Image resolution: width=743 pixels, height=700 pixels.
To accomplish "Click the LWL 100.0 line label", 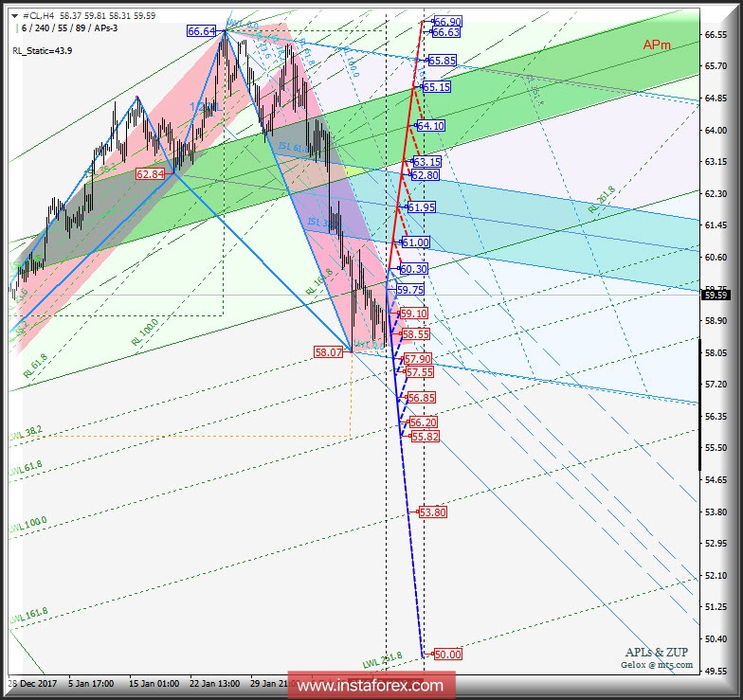I will click(28, 525).
